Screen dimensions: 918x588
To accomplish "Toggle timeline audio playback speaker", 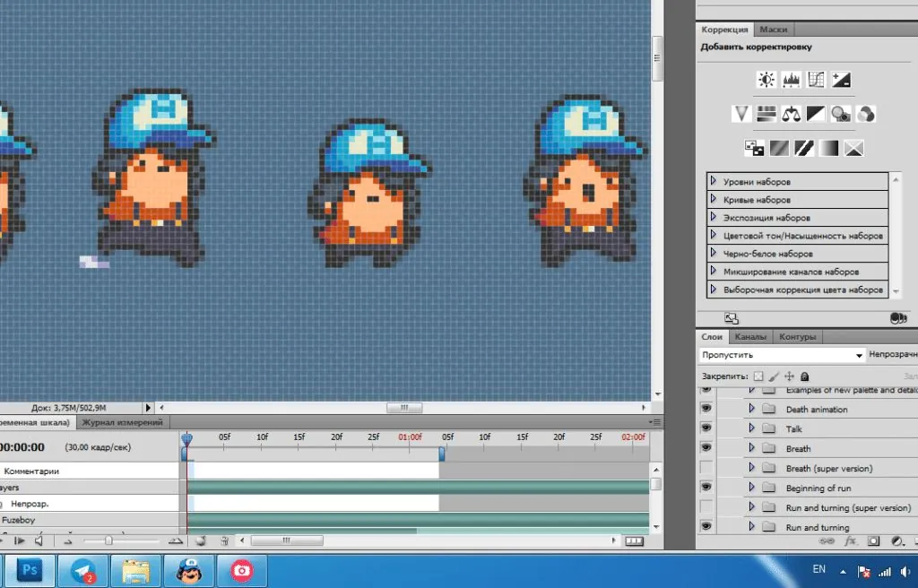I will tap(39, 541).
